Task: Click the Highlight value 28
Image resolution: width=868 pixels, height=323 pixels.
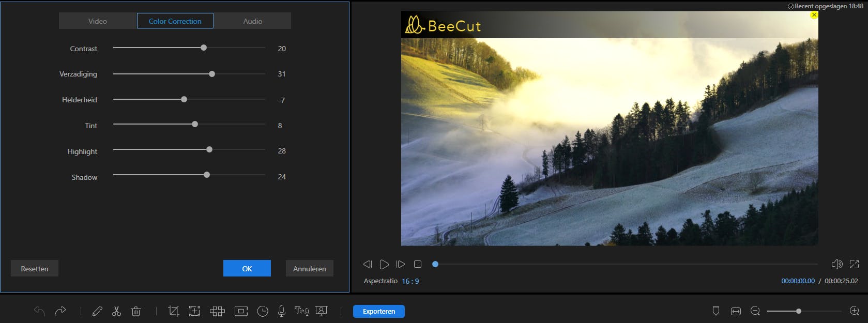Action: [282, 151]
